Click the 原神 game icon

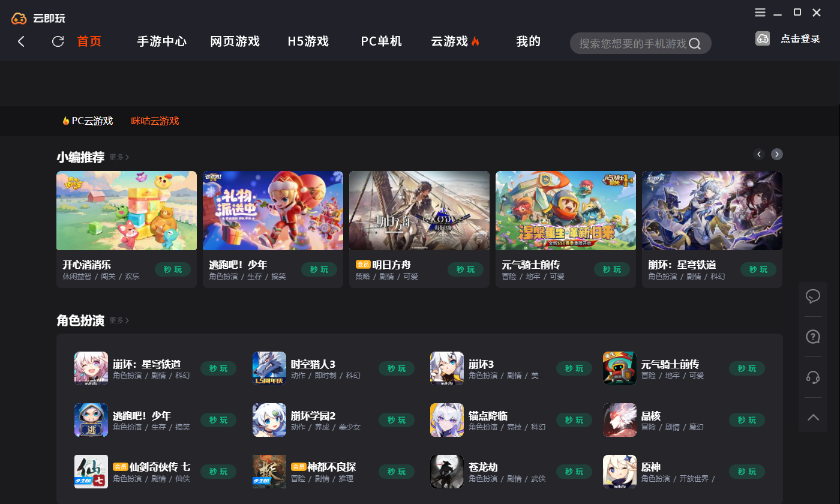tap(620, 472)
